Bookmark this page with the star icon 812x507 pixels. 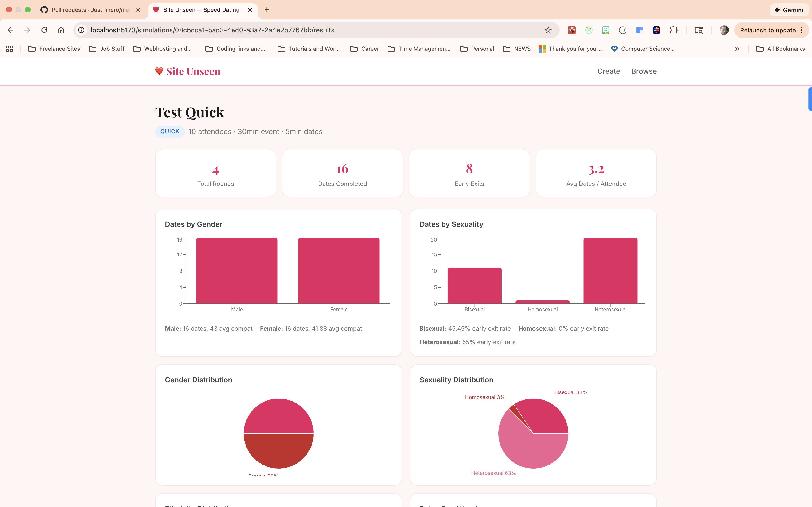click(x=548, y=30)
